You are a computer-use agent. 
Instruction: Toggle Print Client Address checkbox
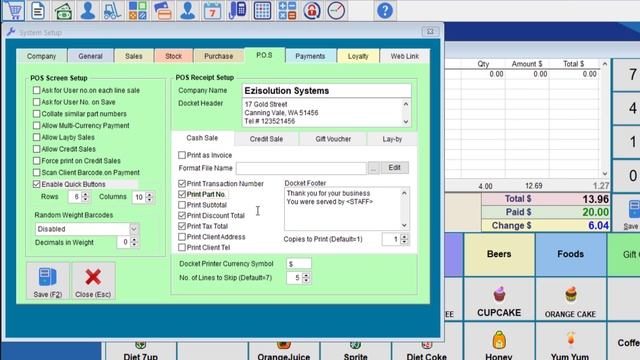[x=182, y=237]
